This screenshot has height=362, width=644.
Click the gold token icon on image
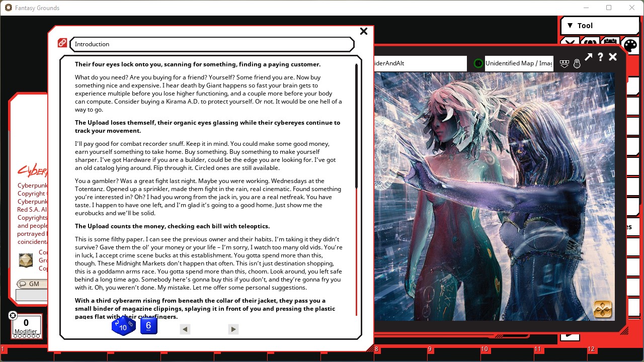pos(603,309)
